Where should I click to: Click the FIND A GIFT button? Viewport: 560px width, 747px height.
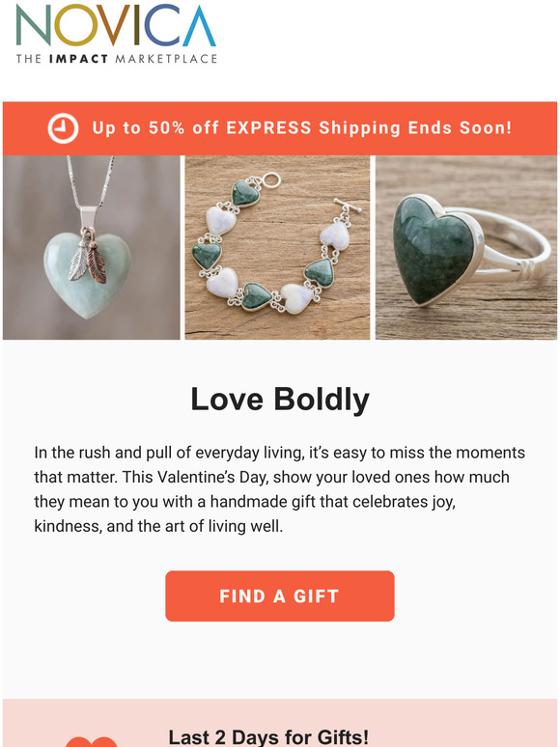[x=280, y=596]
